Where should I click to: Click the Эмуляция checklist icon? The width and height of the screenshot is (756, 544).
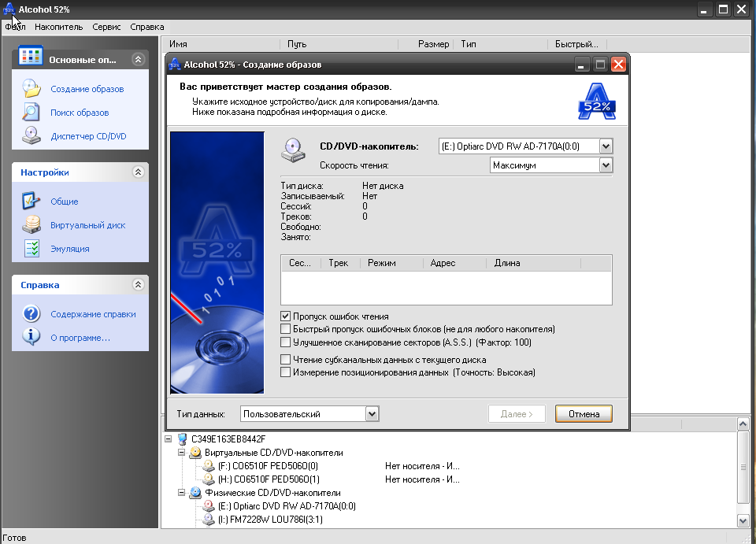pos(31,249)
